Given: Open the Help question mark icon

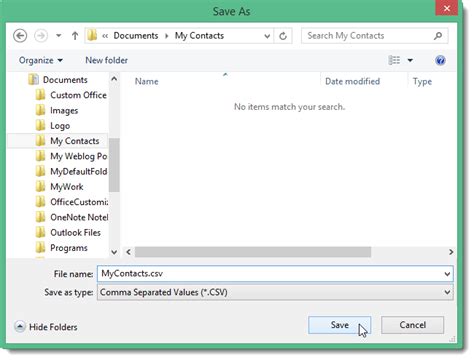Looking at the screenshot, I should pos(440,60).
